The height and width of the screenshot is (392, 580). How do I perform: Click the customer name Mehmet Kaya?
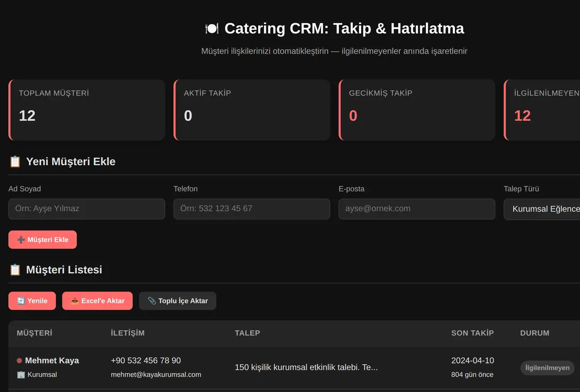pos(52,361)
